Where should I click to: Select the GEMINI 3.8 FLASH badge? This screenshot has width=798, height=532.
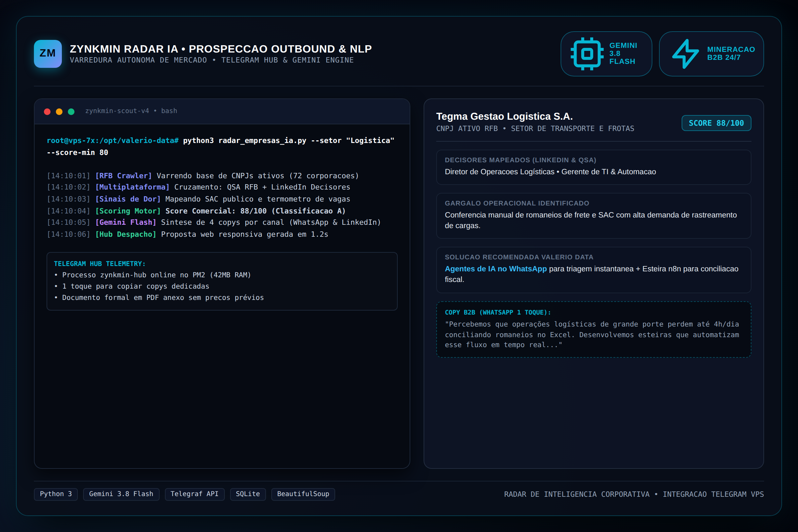(x=606, y=54)
